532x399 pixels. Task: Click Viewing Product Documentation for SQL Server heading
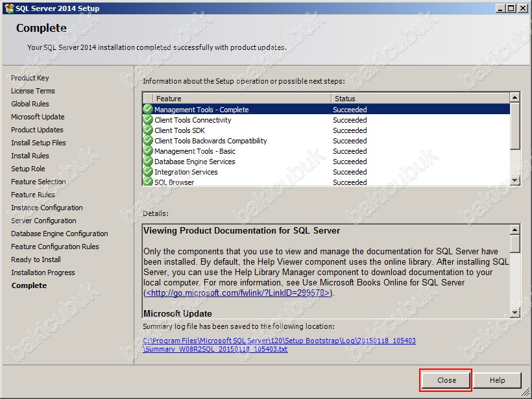point(241,231)
